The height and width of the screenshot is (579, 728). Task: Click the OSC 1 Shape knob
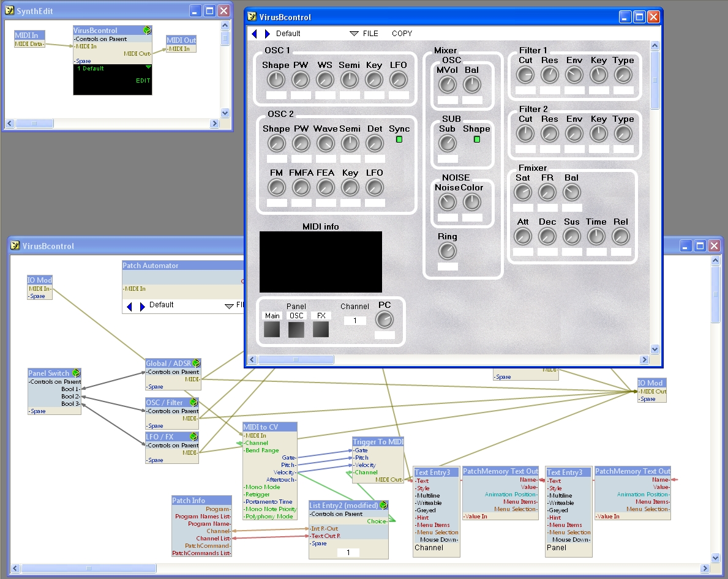tap(276, 80)
